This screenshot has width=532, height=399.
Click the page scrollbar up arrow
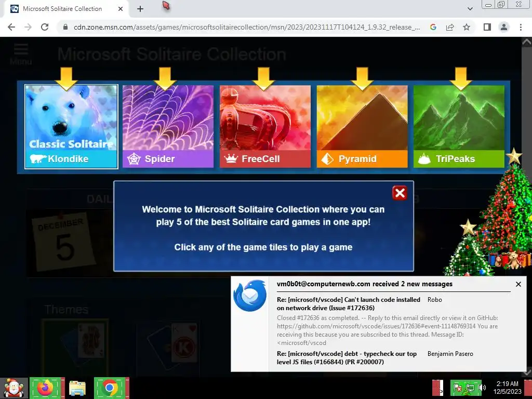(527, 42)
